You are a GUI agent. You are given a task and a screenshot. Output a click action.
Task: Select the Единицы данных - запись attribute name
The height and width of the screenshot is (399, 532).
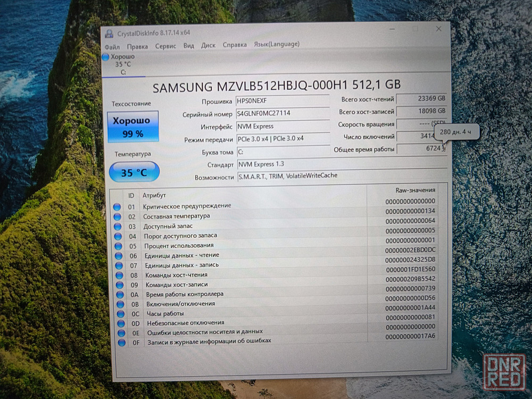(182, 265)
